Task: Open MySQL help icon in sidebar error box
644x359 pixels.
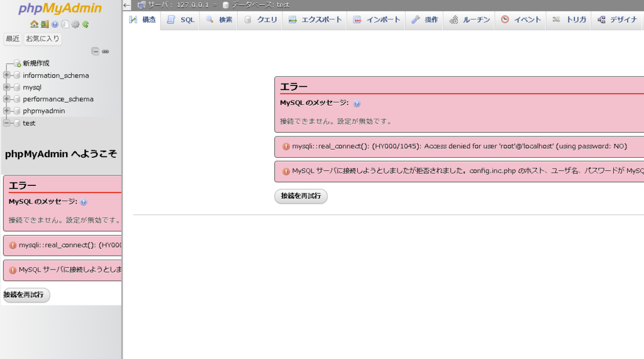Action: pyautogui.click(x=84, y=202)
